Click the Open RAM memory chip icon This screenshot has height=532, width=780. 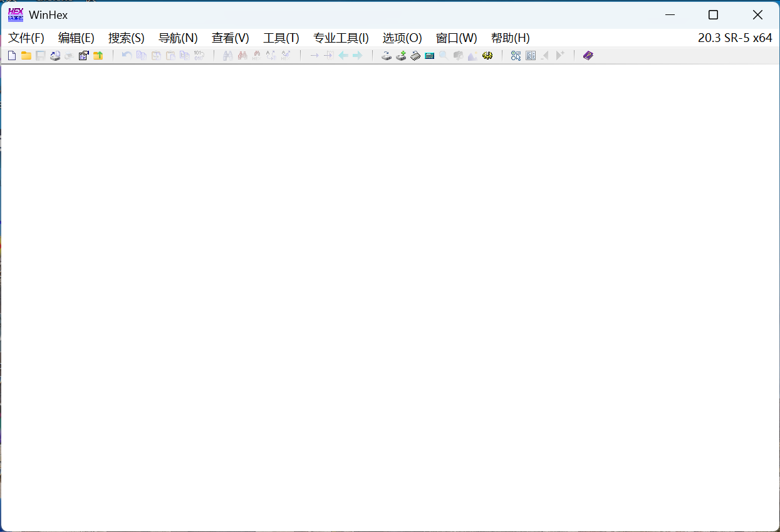click(415, 56)
